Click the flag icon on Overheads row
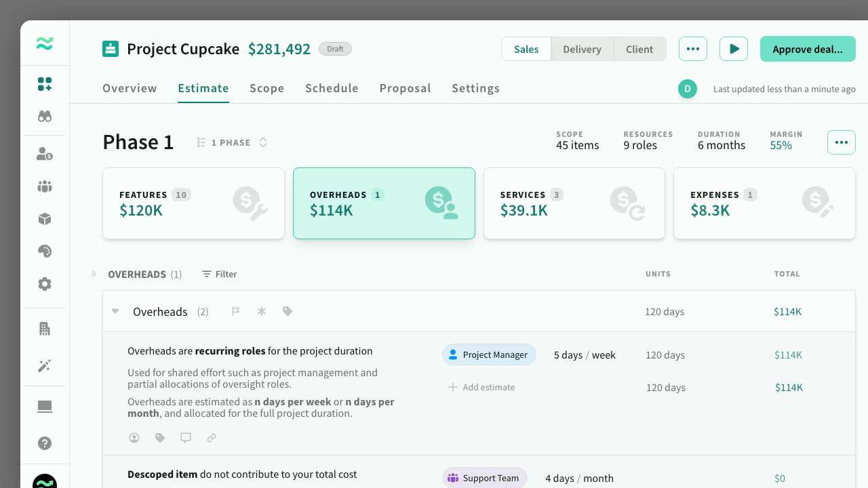The width and height of the screenshot is (868, 488). [x=236, y=312]
